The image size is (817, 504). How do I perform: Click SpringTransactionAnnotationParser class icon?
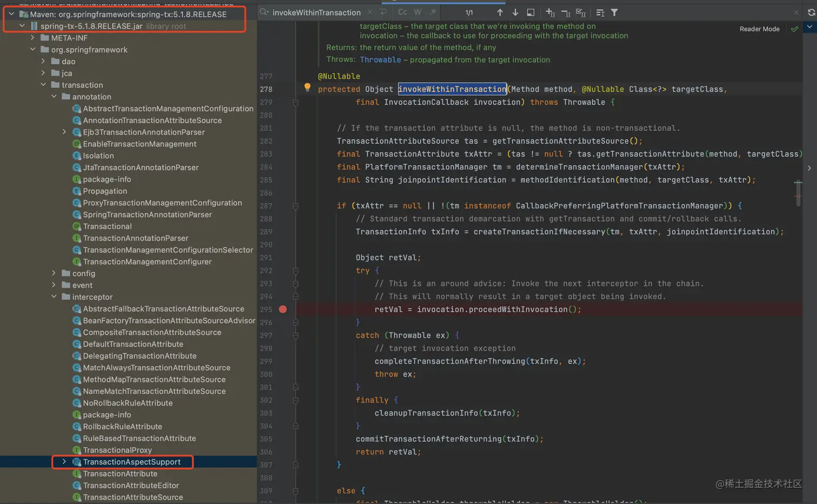(77, 214)
